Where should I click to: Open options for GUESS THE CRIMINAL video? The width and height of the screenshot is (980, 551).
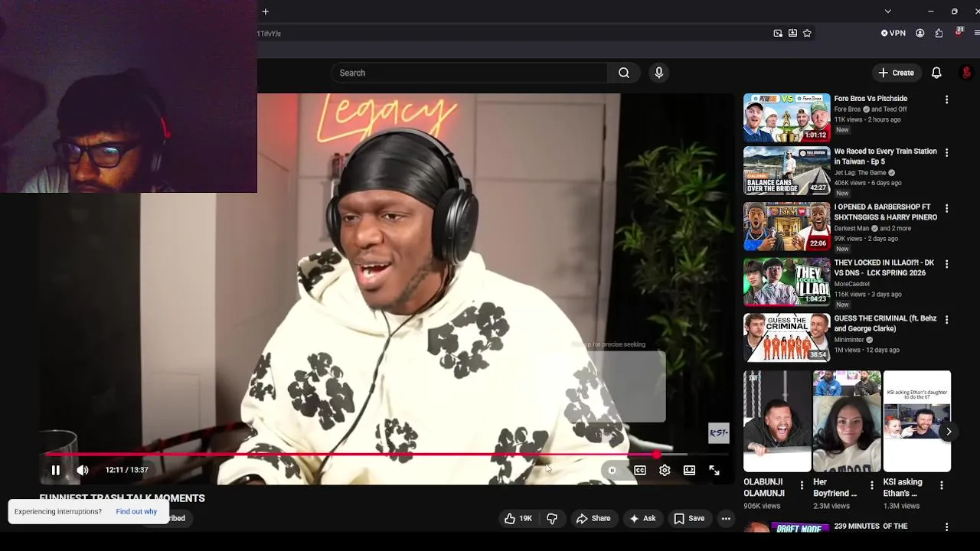coord(946,320)
